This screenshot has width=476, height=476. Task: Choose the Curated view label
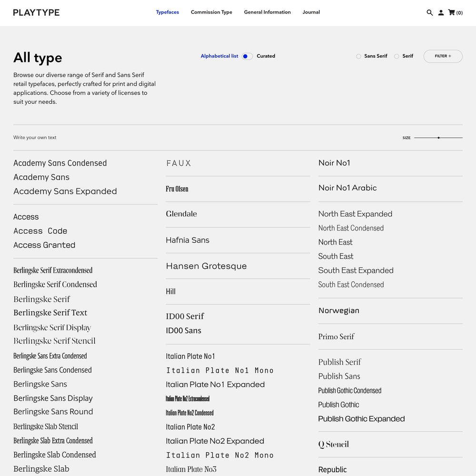266,56
